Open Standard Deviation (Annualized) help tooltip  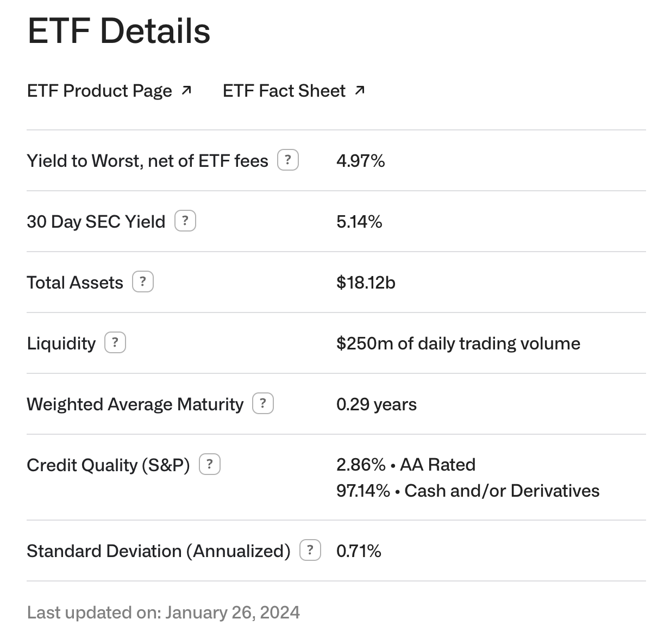coord(310,551)
